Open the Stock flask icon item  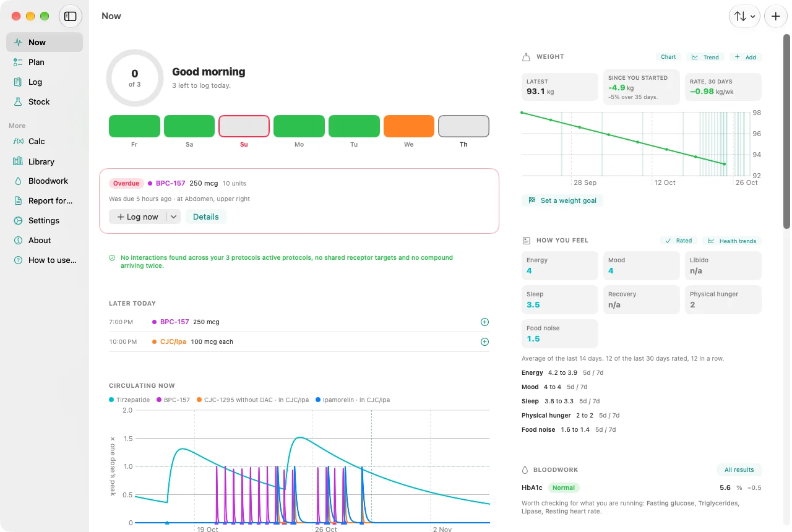point(45,101)
